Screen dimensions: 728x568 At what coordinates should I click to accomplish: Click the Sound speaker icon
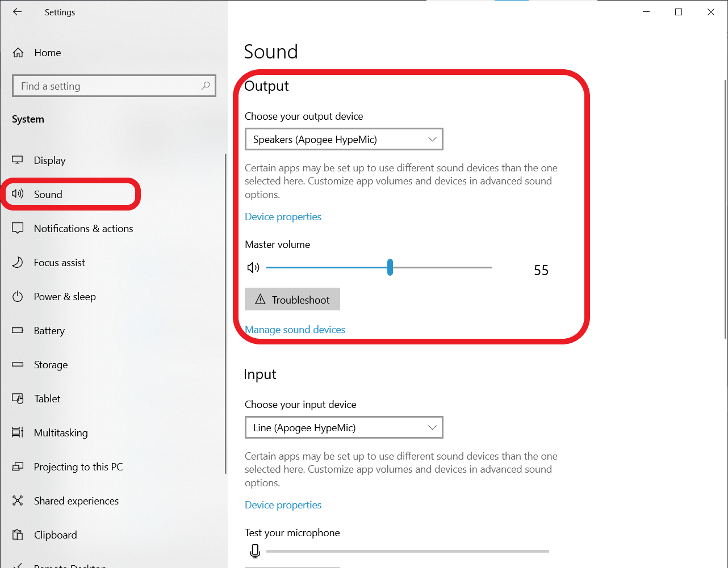[18, 194]
